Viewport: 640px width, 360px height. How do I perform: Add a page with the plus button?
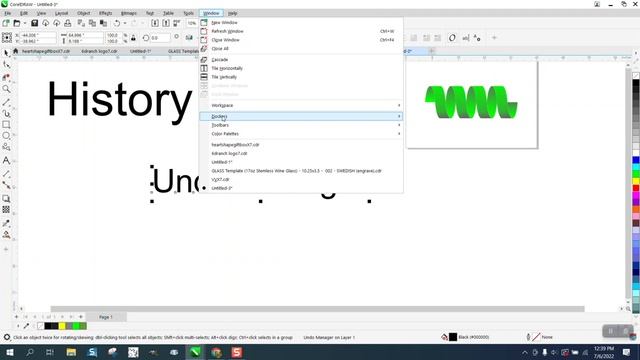coord(81,317)
